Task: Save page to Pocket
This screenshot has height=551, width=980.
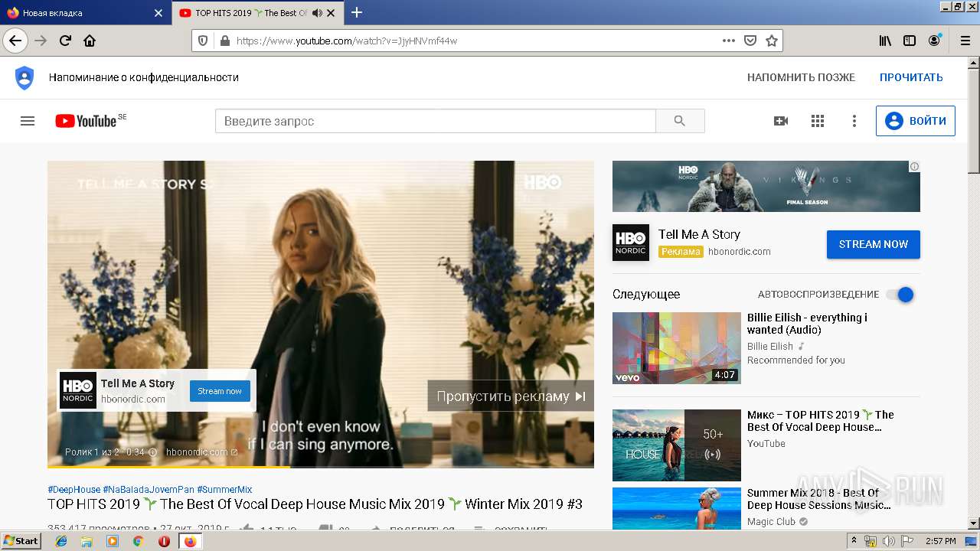Action: (x=750, y=41)
